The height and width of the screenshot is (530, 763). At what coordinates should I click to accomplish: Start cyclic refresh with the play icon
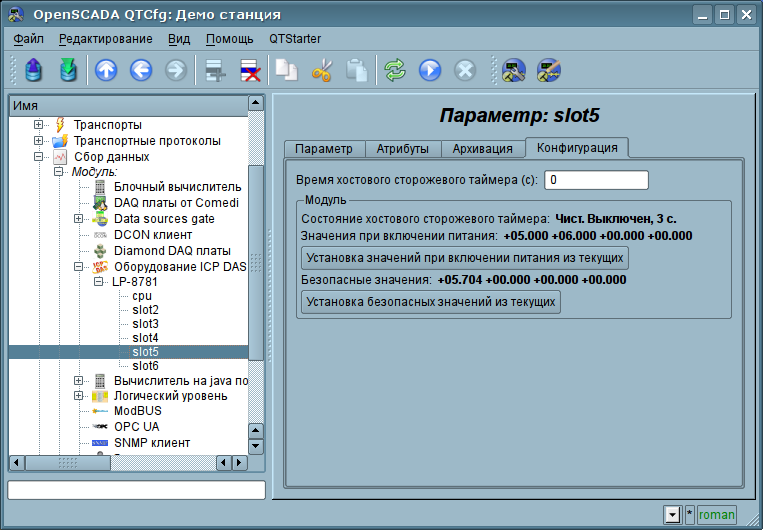point(430,70)
